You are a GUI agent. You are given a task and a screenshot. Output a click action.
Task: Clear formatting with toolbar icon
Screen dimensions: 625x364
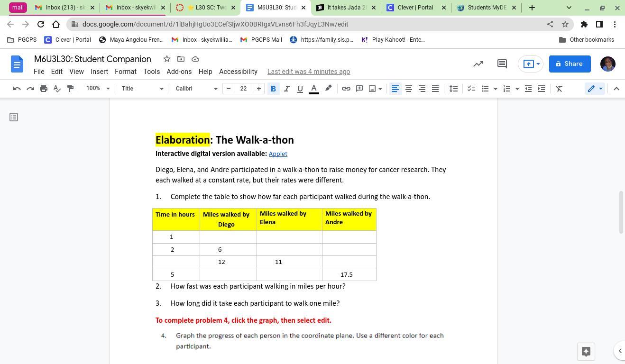pyautogui.click(x=559, y=89)
